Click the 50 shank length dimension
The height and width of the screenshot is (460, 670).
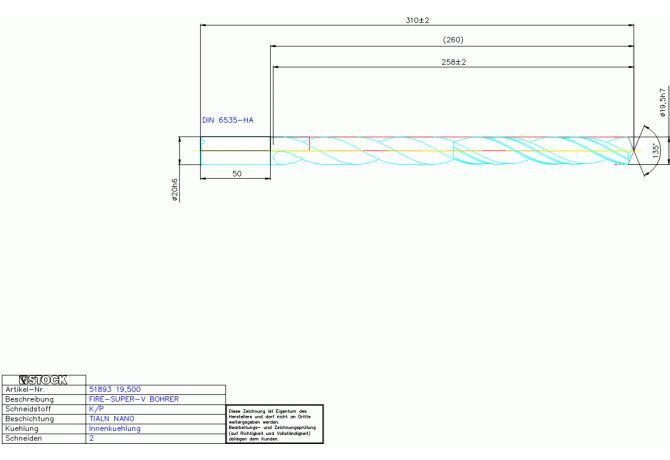(236, 174)
